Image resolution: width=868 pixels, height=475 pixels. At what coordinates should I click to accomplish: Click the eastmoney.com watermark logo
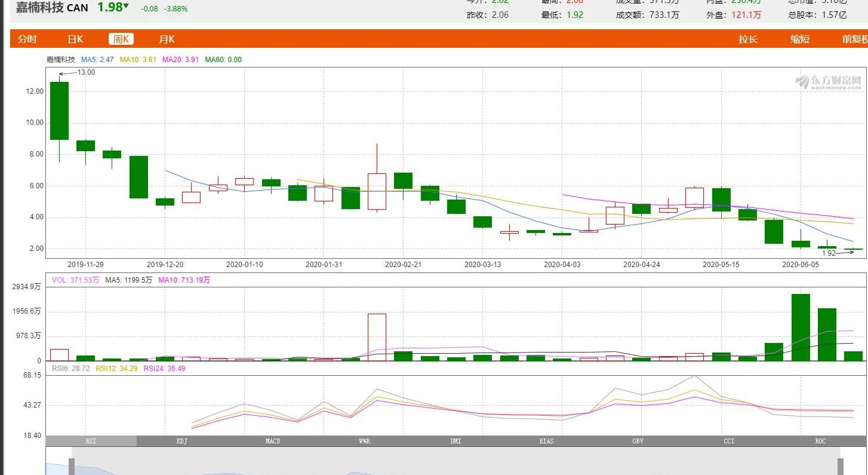[x=828, y=82]
